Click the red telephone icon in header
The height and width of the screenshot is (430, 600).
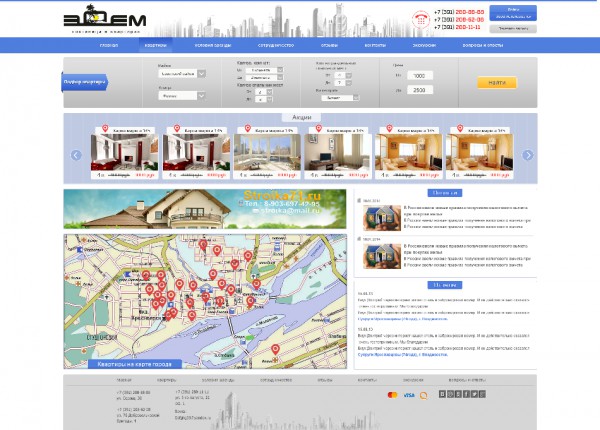coord(421,19)
